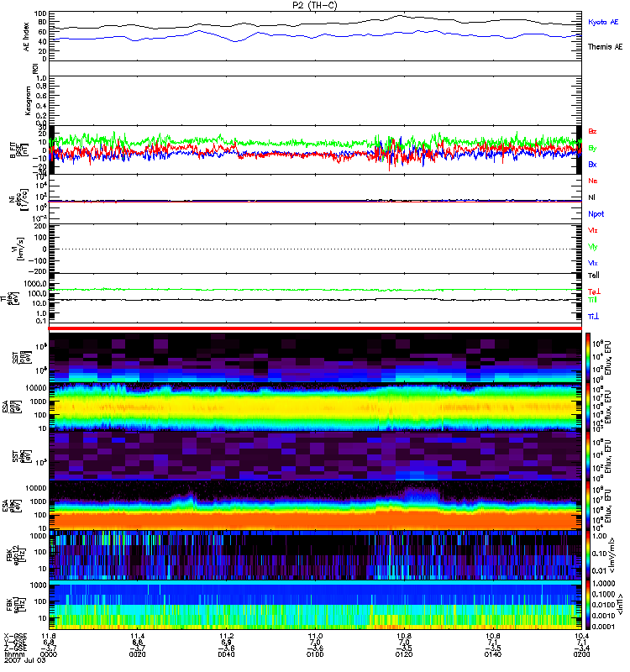Click the AE Index axis label

pos(27,37)
